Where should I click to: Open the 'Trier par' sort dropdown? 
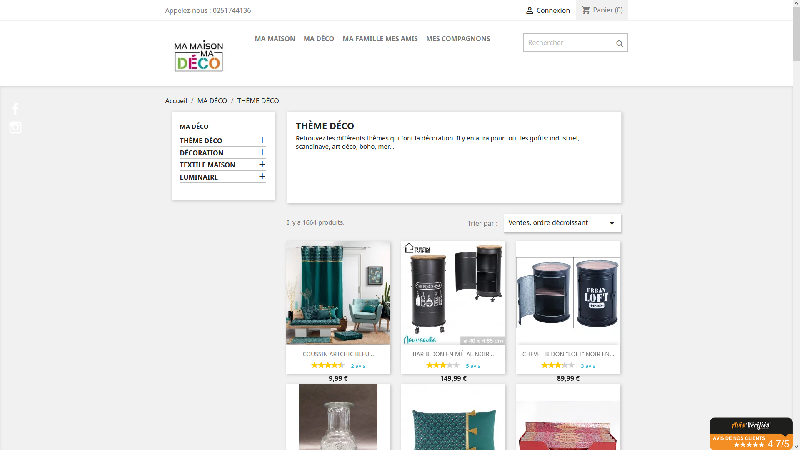(x=563, y=223)
